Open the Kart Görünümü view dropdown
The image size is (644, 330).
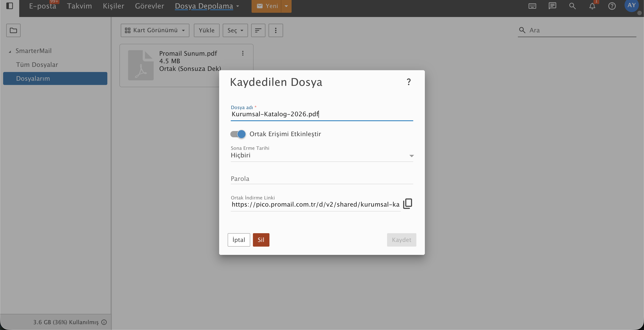coord(155,30)
